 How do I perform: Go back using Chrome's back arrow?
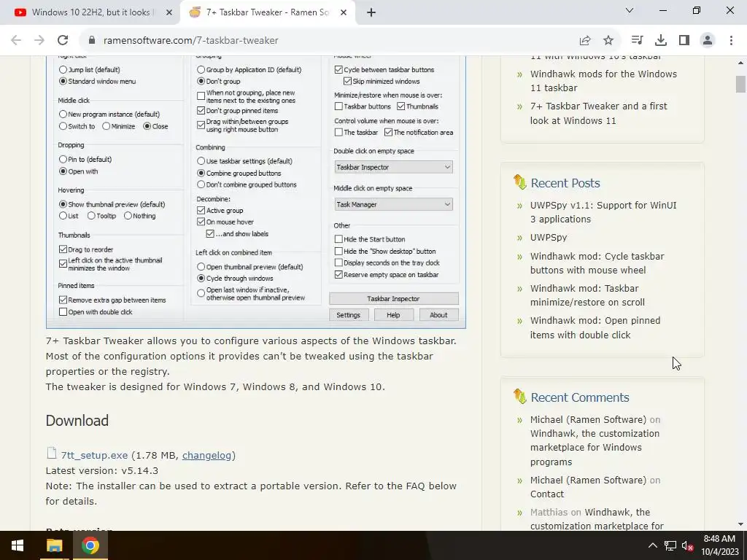[16, 40]
